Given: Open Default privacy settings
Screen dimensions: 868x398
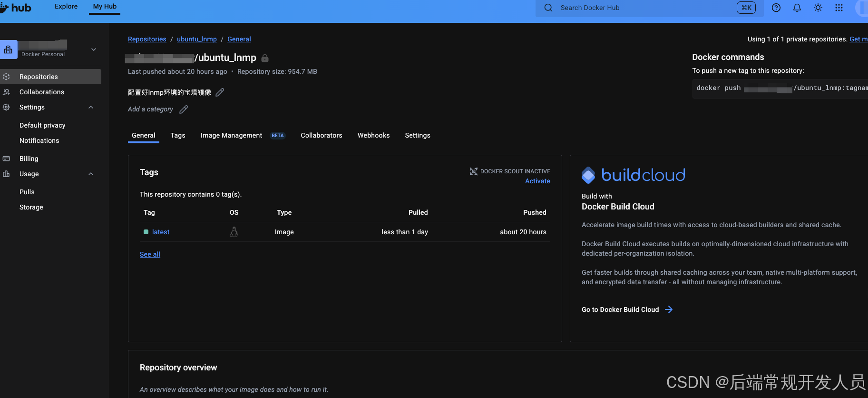Looking at the screenshot, I should (42, 125).
